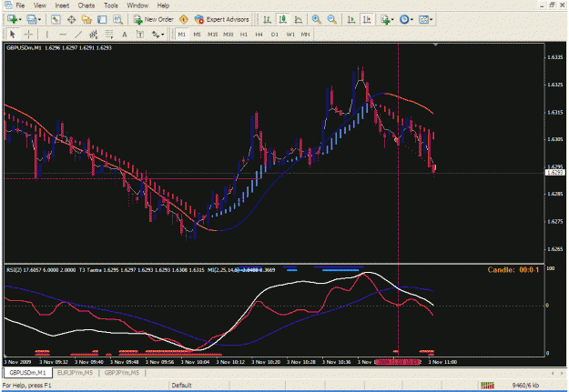Switch to the EURJPYm,M5 chart tab
This screenshot has height=392, width=569.
click(x=76, y=372)
